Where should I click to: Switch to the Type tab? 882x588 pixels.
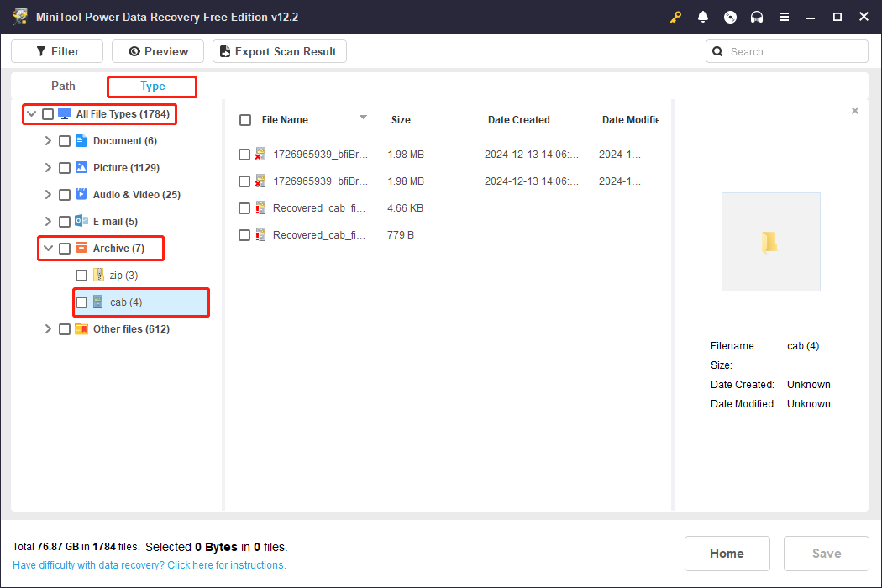(152, 86)
